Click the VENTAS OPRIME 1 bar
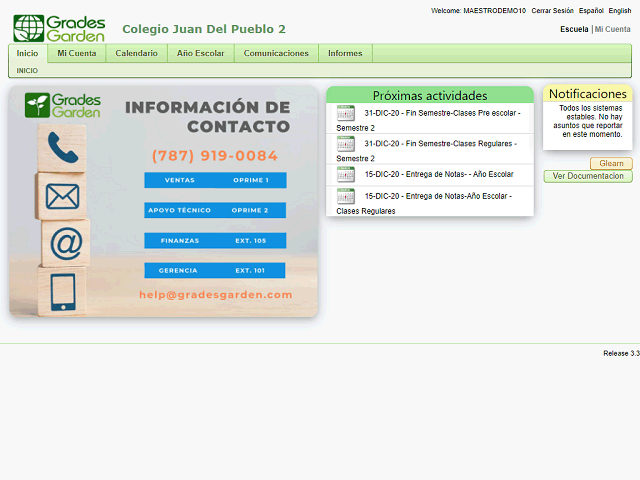 tap(215, 180)
